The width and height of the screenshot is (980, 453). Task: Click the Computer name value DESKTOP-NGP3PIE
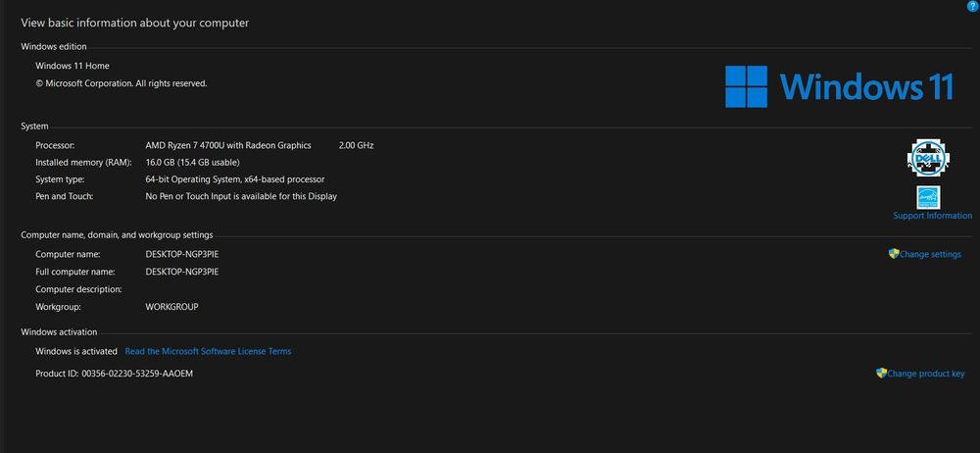point(182,254)
